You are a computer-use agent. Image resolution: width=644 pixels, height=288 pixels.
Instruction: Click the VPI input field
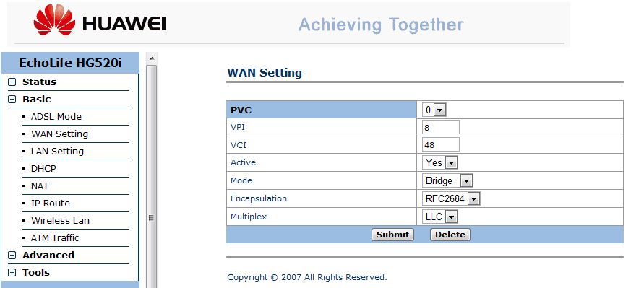coord(441,128)
